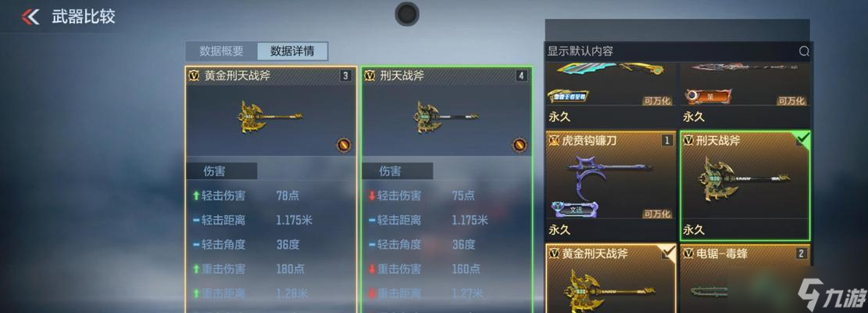Click V badge beside 黄金刑天战斧 comparison title

point(193,76)
